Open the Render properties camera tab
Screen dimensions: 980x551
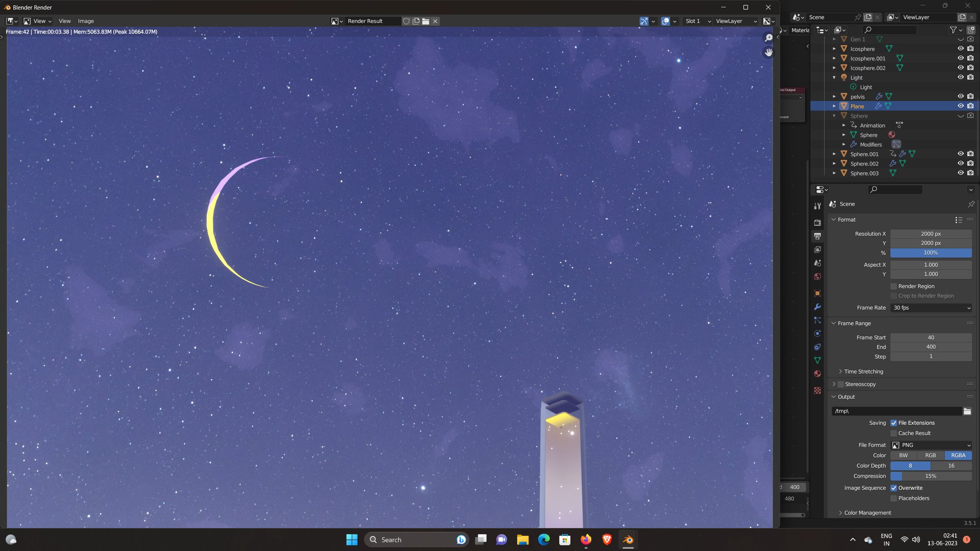click(817, 222)
